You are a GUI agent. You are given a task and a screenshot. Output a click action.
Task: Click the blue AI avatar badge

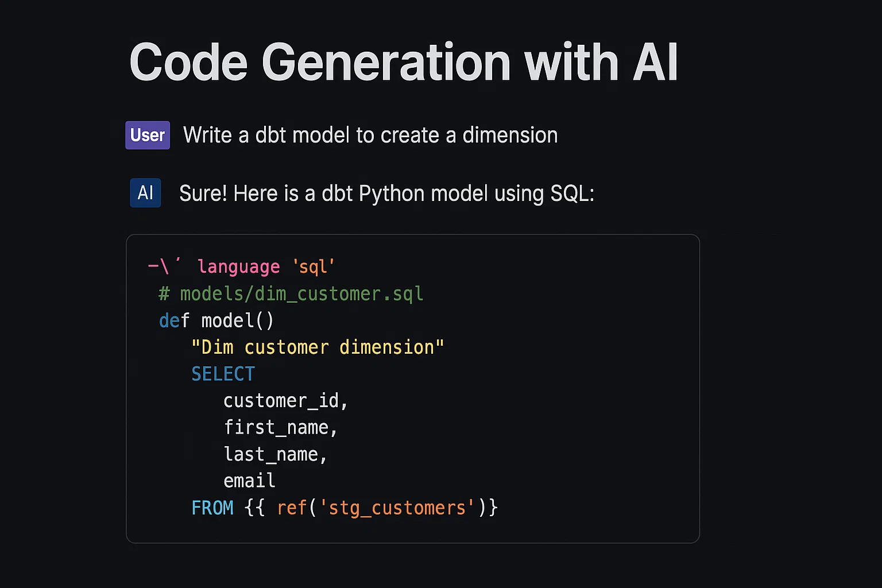145,193
